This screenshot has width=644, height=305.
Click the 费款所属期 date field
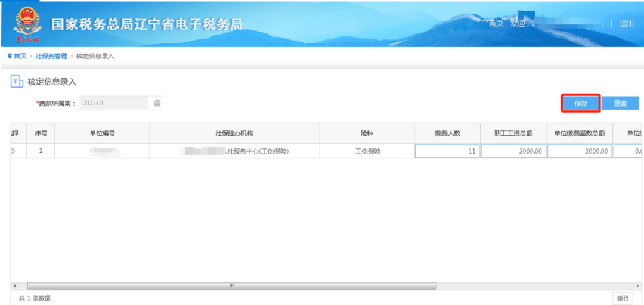[114, 103]
